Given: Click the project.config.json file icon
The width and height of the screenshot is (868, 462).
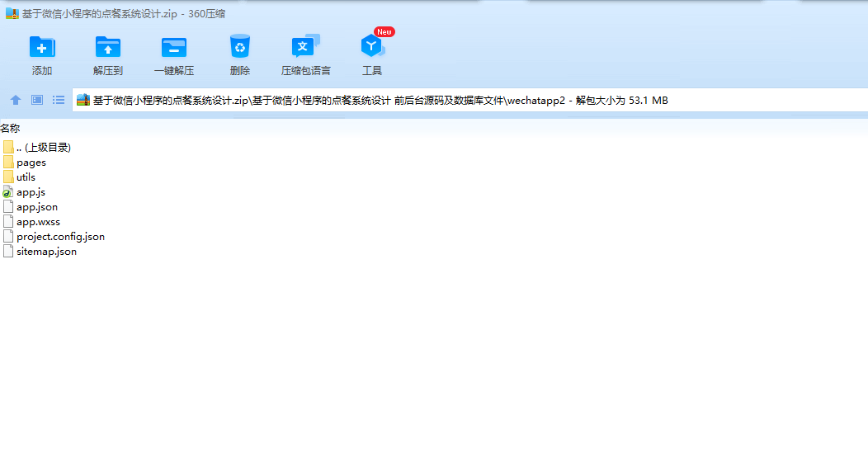Looking at the screenshot, I should coord(8,237).
